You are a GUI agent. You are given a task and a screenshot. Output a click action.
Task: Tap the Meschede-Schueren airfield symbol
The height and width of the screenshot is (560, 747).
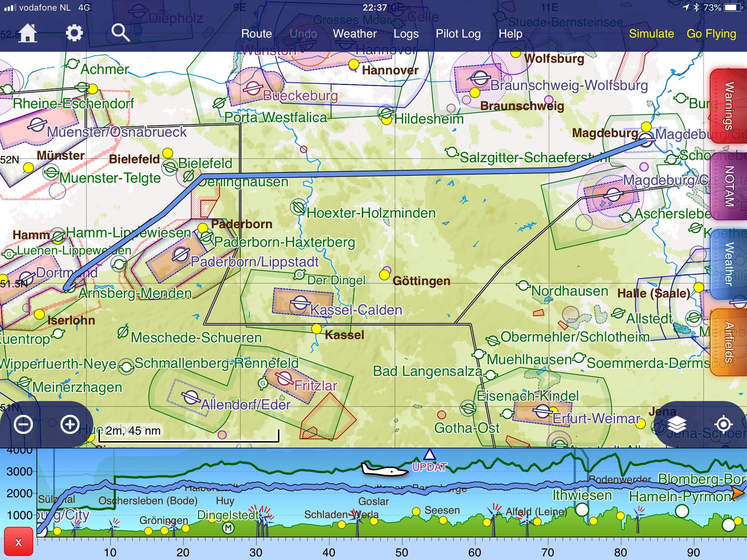point(123,332)
